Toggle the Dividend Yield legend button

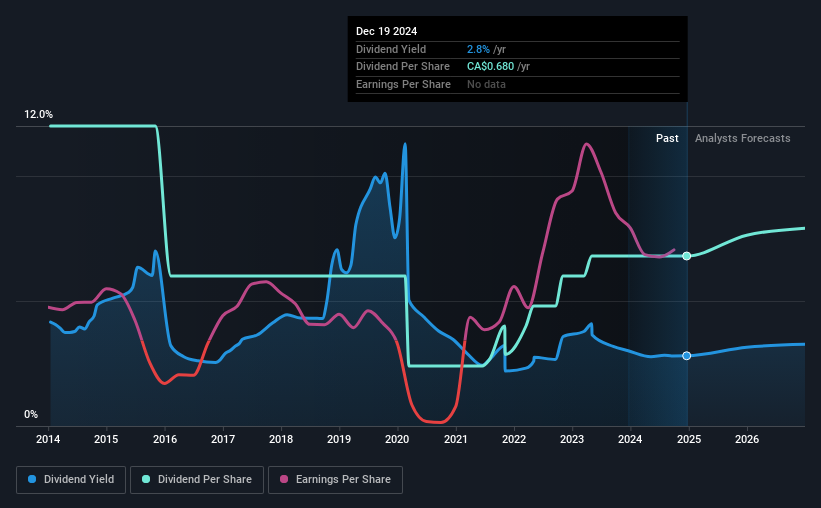(x=71, y=480)
